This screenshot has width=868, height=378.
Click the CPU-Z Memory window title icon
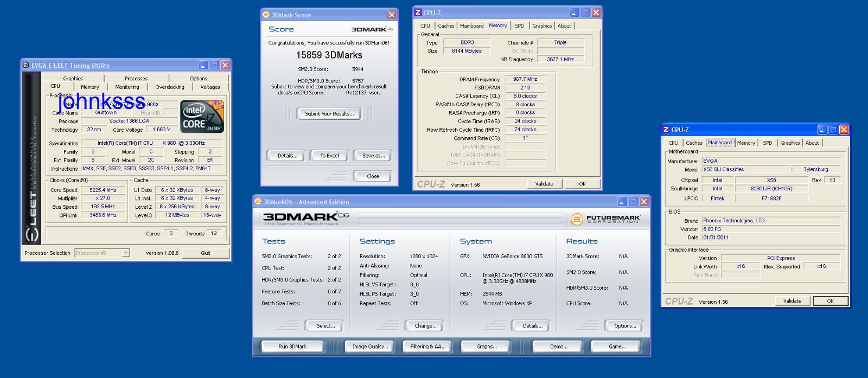[x=418, y=12]
